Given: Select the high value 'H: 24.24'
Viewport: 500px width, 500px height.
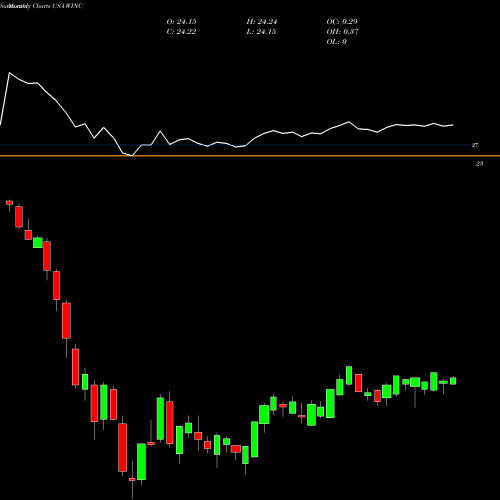Looking at the screenshot, I should point(262,21).
